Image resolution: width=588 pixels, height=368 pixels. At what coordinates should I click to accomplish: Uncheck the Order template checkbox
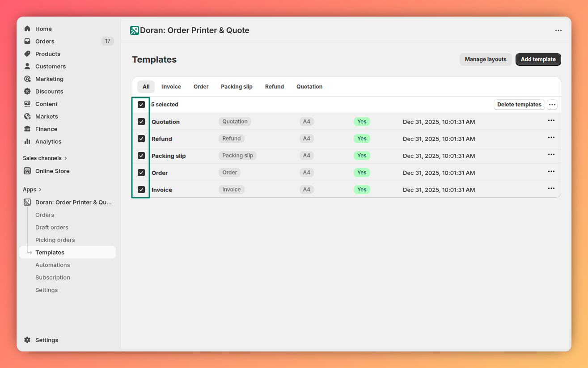tap(141, 173)
